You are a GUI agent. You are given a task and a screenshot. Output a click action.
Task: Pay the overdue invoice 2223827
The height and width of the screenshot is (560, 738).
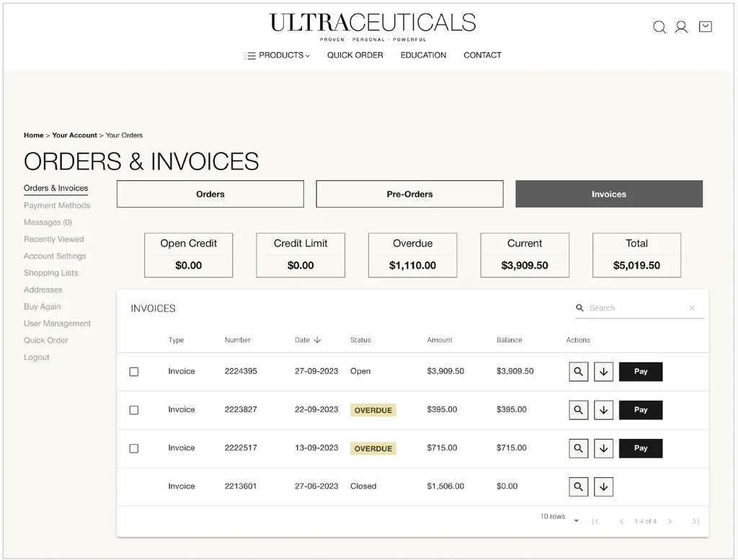pyautogui.click(x=641, y=410)
